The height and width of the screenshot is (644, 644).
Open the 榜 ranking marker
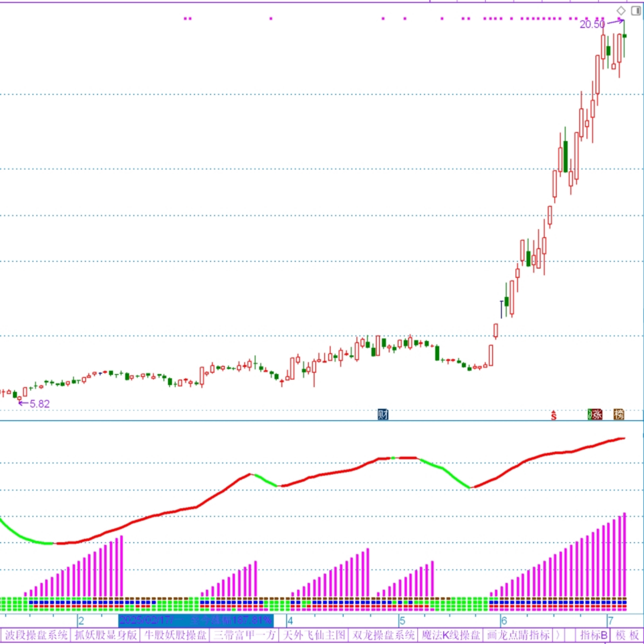tap(619, 415)
